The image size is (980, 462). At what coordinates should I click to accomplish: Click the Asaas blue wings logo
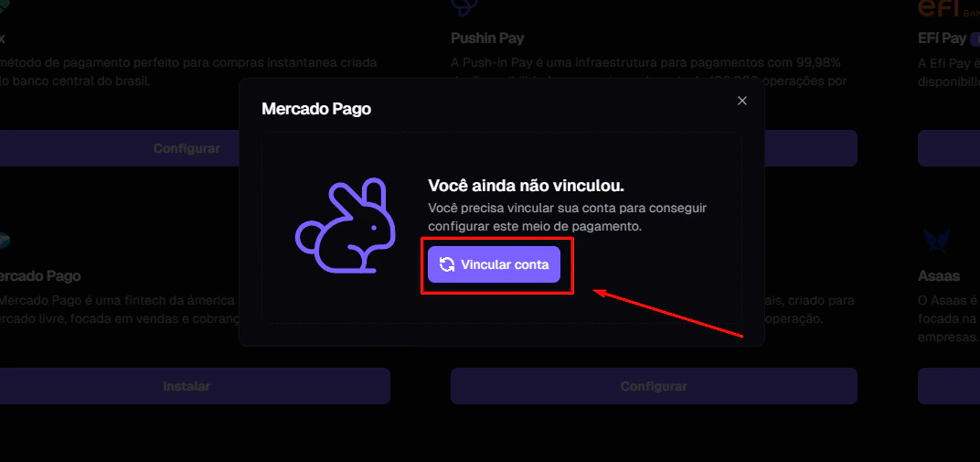point(936,240)
